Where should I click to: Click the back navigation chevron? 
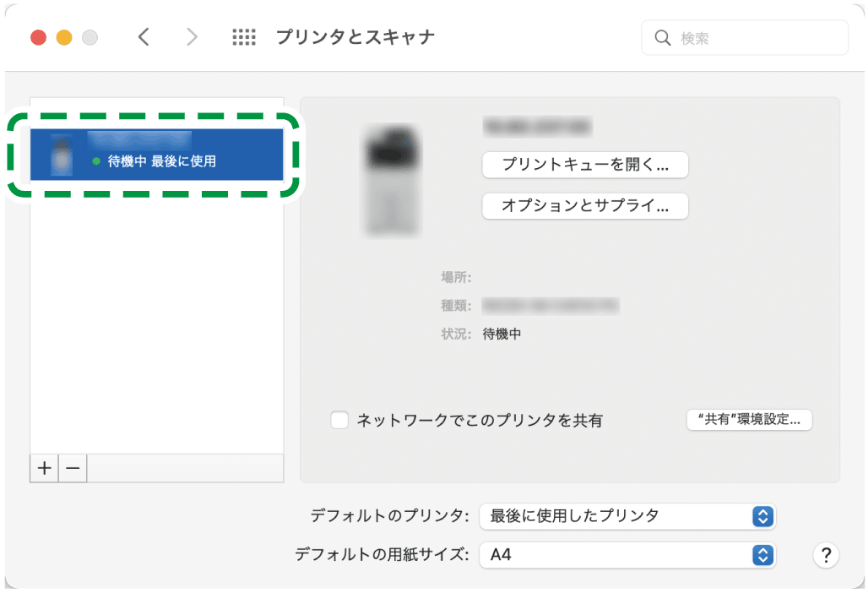click(144, 37)
